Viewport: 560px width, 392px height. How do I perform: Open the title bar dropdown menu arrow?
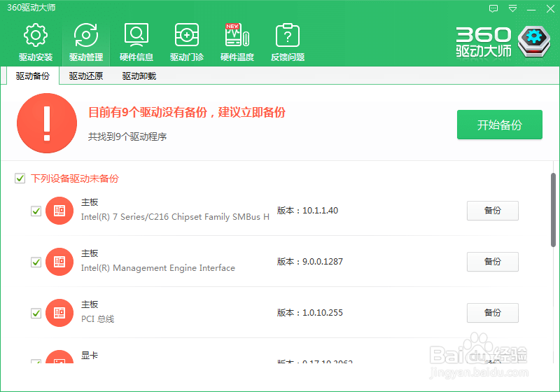[x=513, y=8]
